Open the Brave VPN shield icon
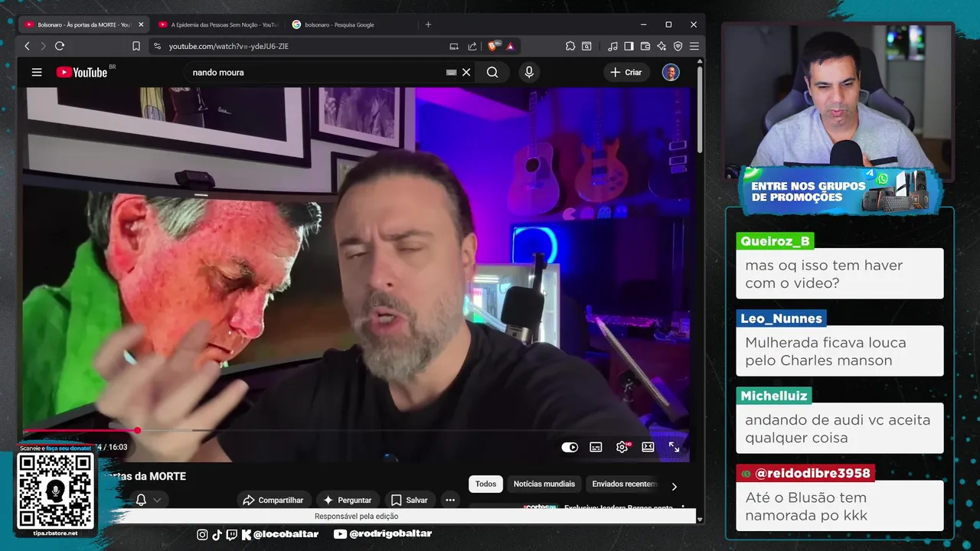Image resolution: width=980 pixels, height=551 pixels. pos(678,46)
